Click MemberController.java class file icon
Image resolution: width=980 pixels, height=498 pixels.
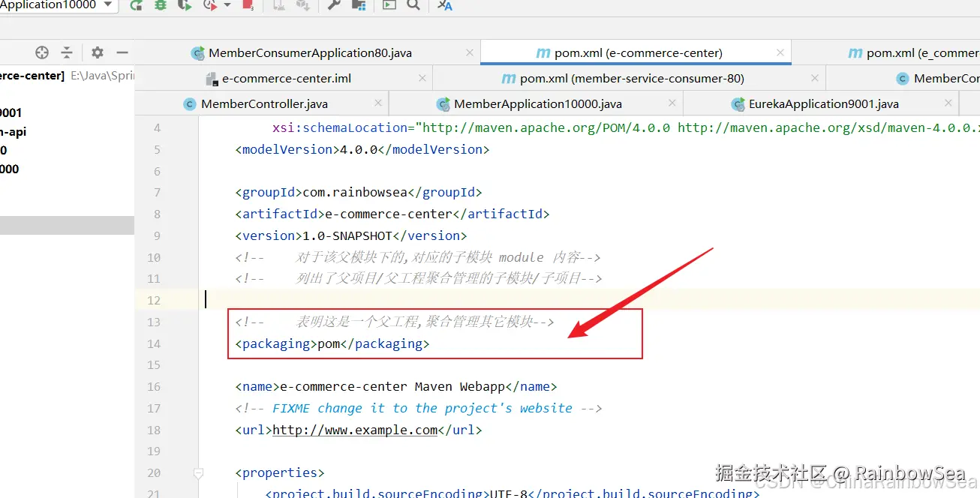pos(190,104)
